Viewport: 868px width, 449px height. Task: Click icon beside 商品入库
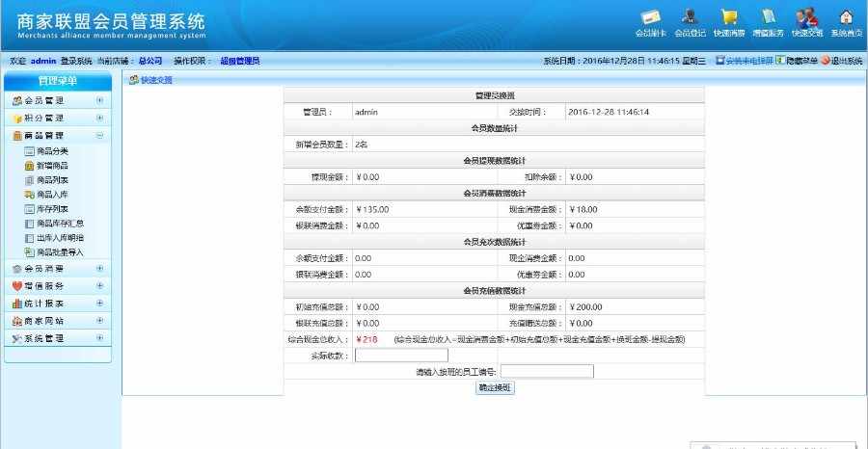point(29,195)
